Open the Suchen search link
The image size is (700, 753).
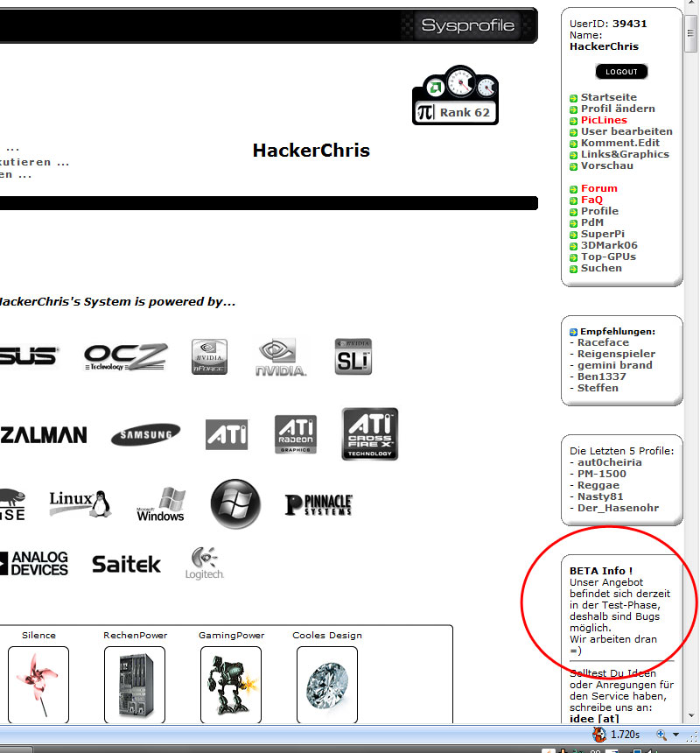click(x=602, y=268)
